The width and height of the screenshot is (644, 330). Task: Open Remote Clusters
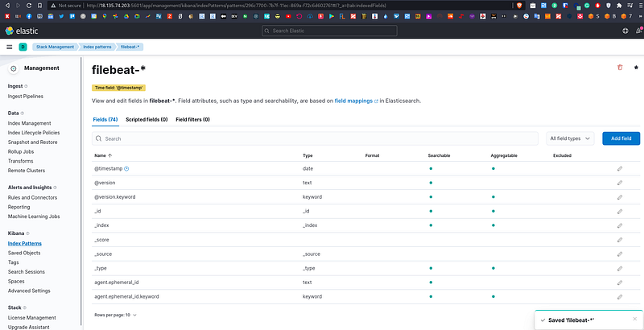point(27,171)
